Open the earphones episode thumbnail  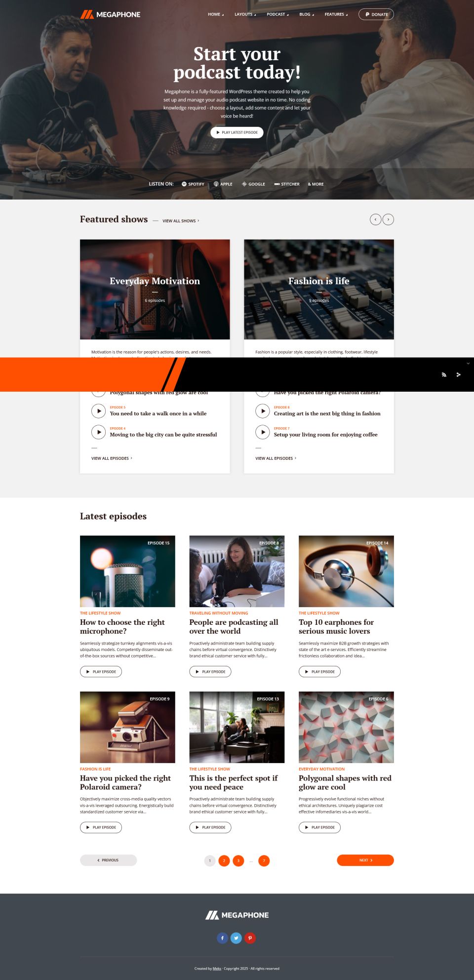346,572
